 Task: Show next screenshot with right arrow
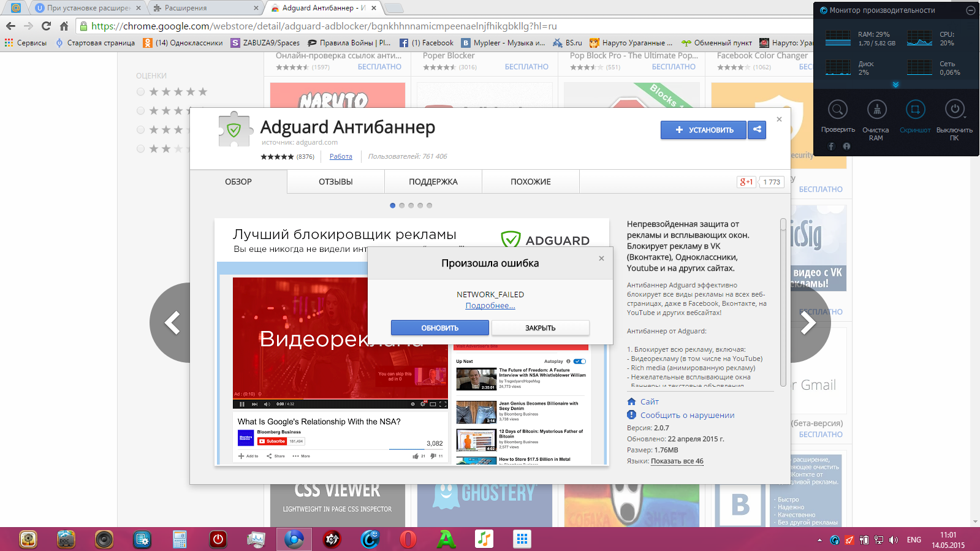click(x=809, y=322)
